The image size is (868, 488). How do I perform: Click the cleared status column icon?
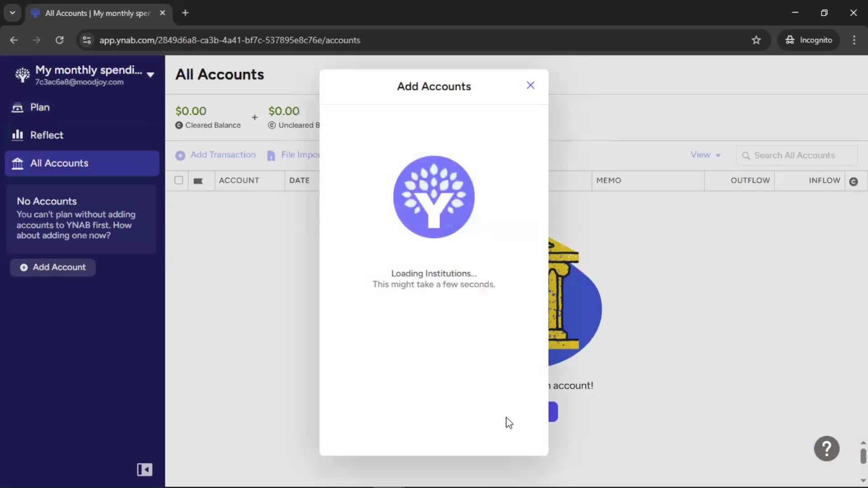[854, 181]
